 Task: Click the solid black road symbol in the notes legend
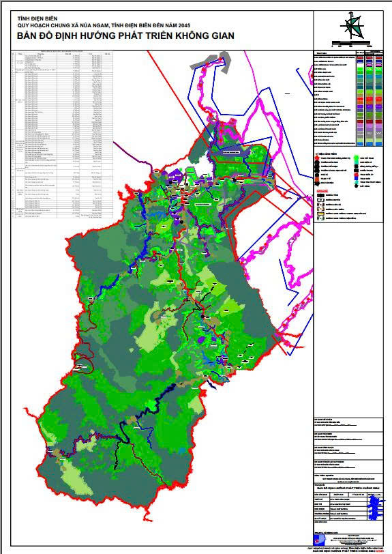tap(320, 195)
